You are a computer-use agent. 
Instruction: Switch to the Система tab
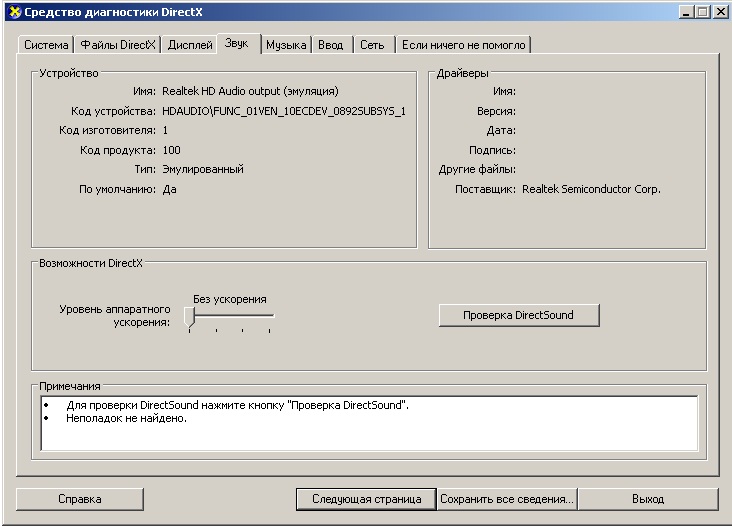(46, 45)
